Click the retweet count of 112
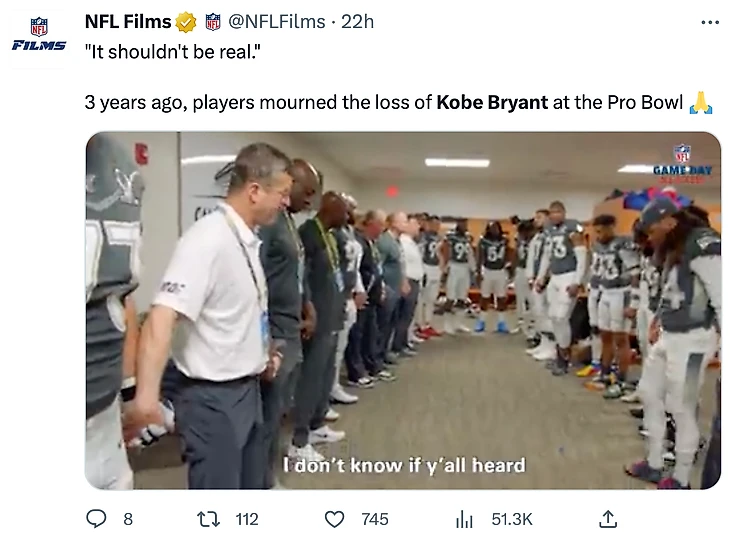The width and height of the screenshot is (730, 543). point(246,518)
